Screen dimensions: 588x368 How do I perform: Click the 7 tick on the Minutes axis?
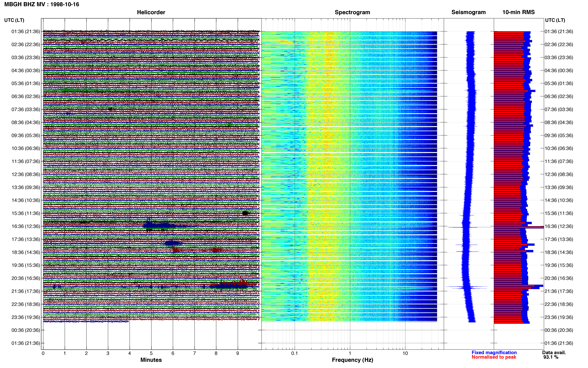(195, 353)
